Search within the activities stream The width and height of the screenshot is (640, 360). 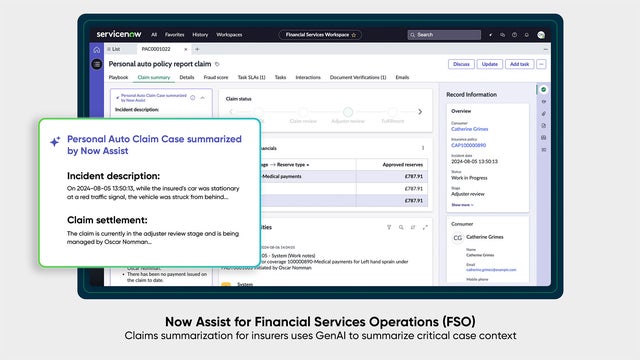(x=401, y=227)
